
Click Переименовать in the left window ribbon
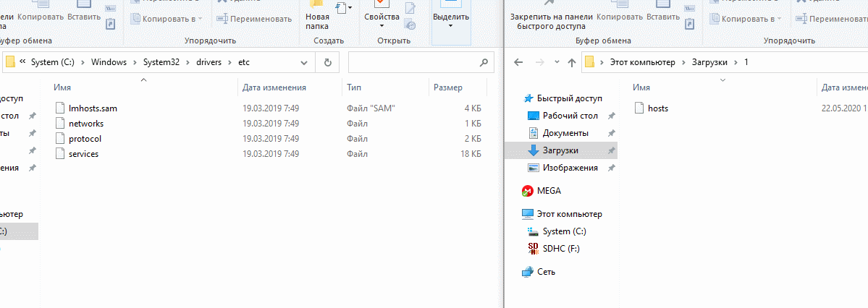click(x=254, y=19)
